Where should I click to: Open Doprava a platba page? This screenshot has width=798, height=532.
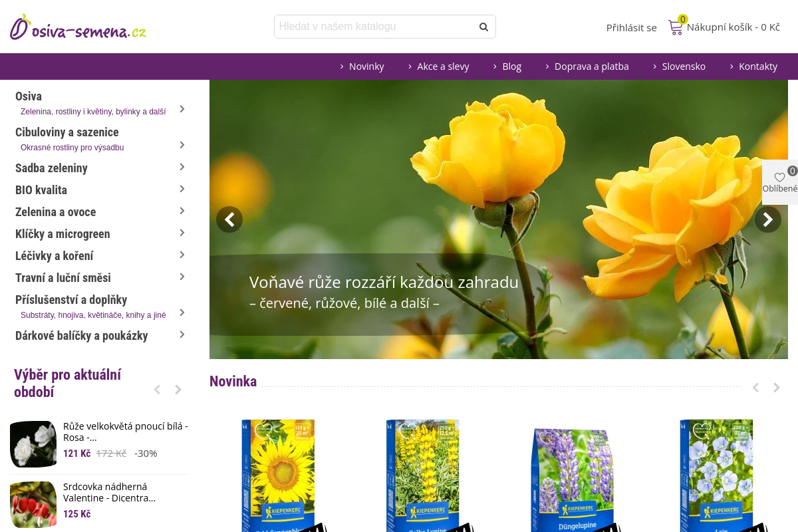pos(591,66)
